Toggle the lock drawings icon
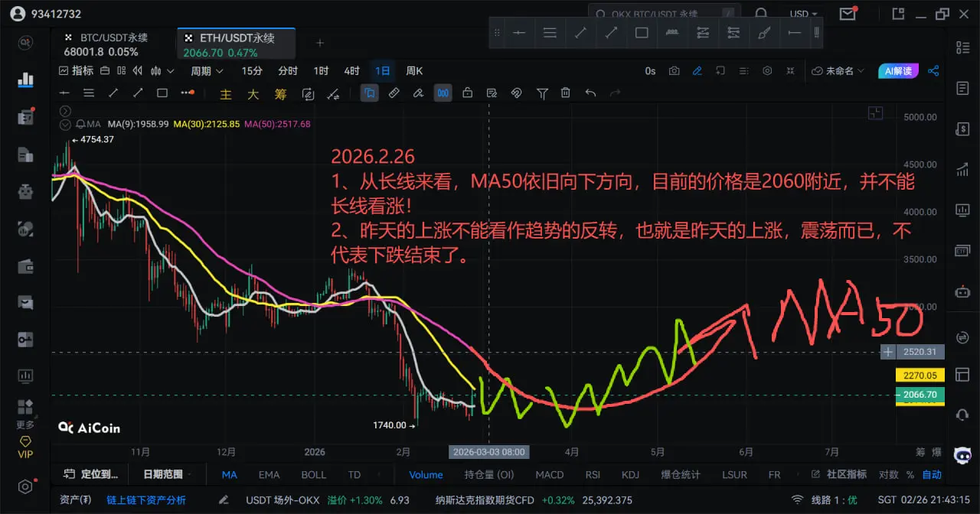Viewport: 980px width, 514px height. 467,93
